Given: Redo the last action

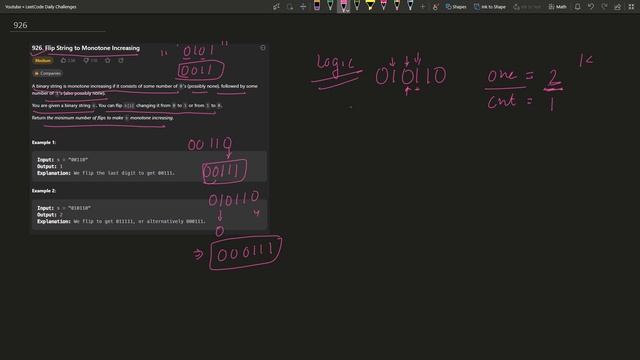Looking at the screenshot, I should (604, 7).
